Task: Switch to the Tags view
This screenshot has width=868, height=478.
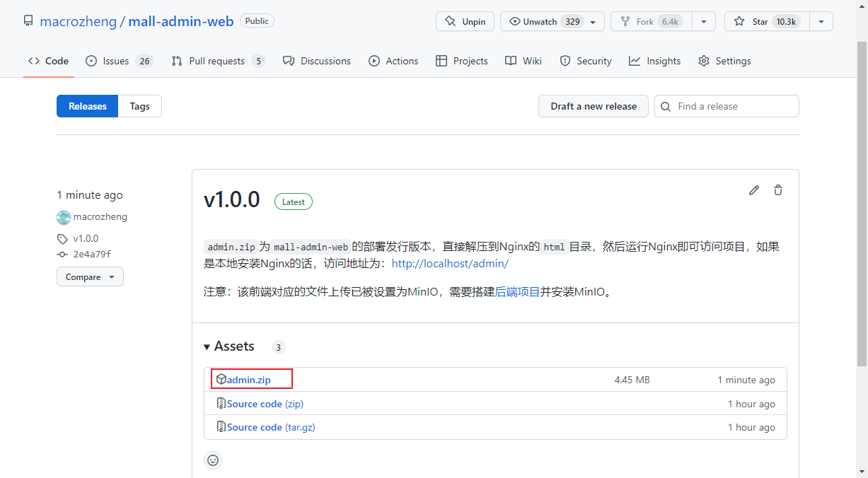Action: pyautogui.click(x=140, y=106)
